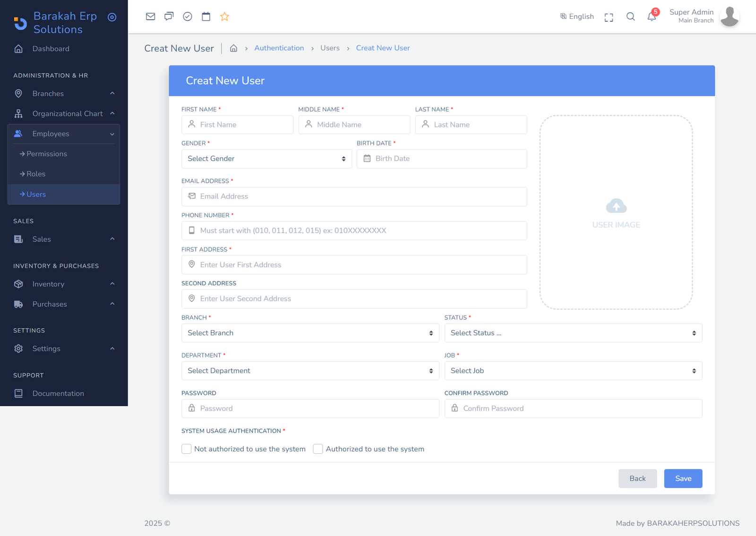Click the yellow star favorites icon
The image size is (756, 536).
(224, 17)
